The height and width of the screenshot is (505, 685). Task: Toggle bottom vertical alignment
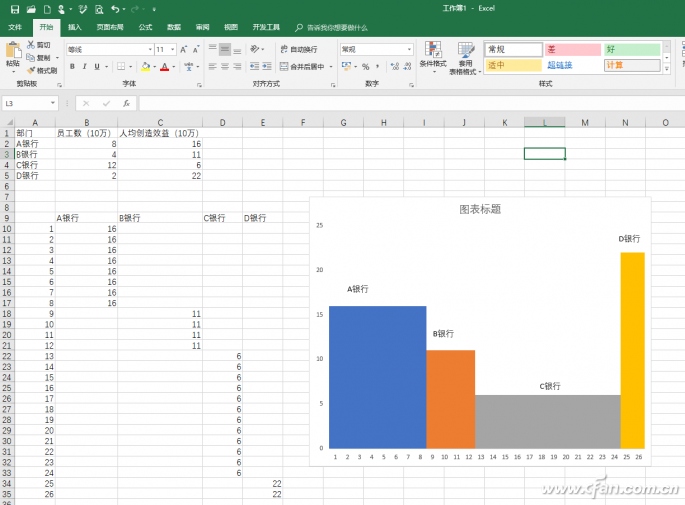[x=237, y=49]
